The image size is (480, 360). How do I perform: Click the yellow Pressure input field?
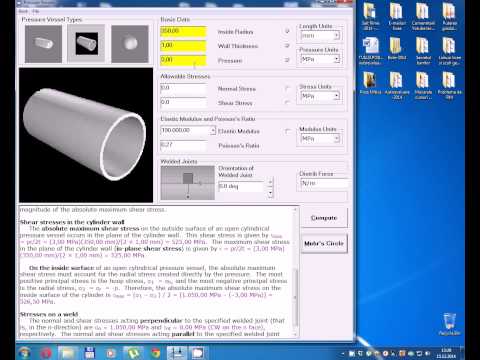[x=183, y=60]
